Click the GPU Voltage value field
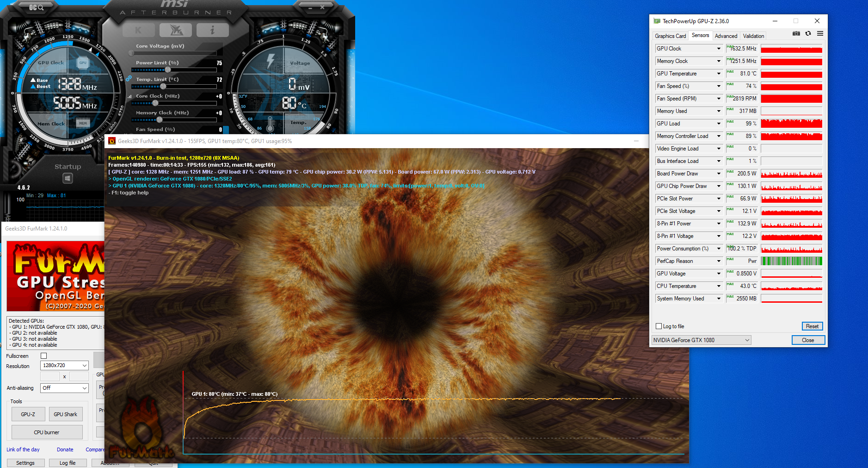The image size is (868, 468). tap(742, 274)
